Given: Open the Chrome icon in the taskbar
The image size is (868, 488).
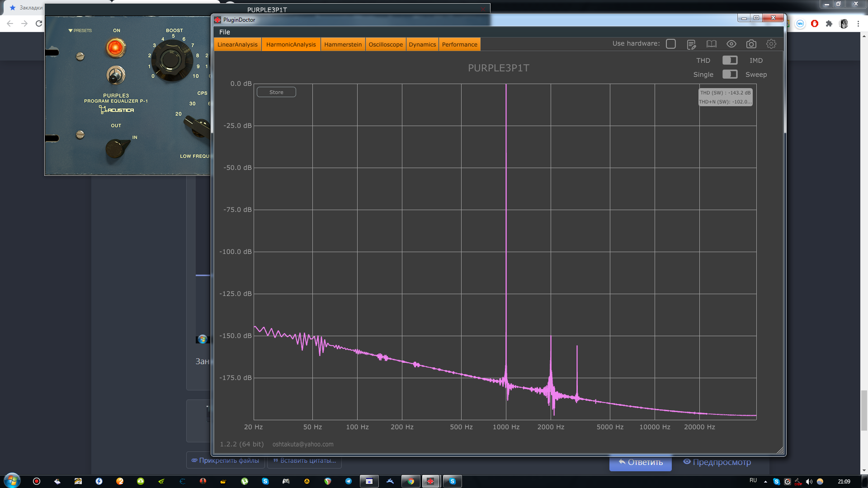Looking at the screenshot, I should pyautogui.click(x=410, y=481).
